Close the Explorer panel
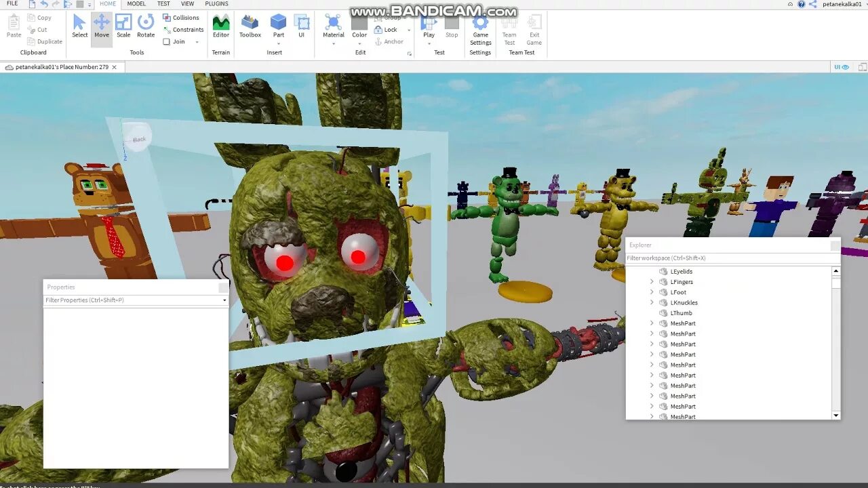 835,245
